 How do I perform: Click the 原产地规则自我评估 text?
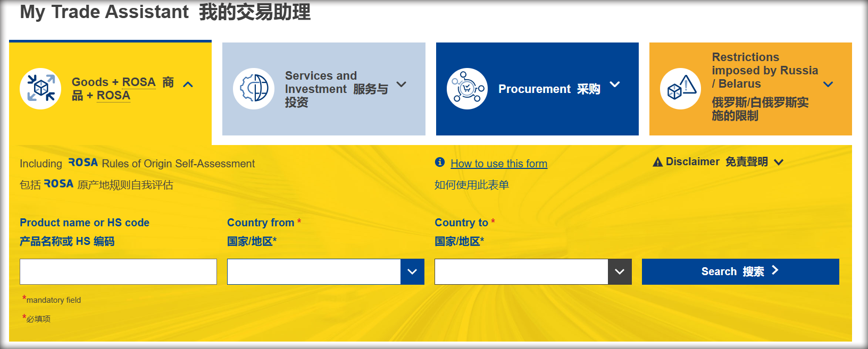125,185
